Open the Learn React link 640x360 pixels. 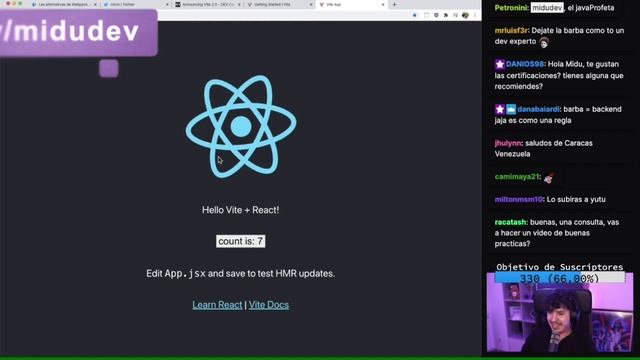click(217, 305)
